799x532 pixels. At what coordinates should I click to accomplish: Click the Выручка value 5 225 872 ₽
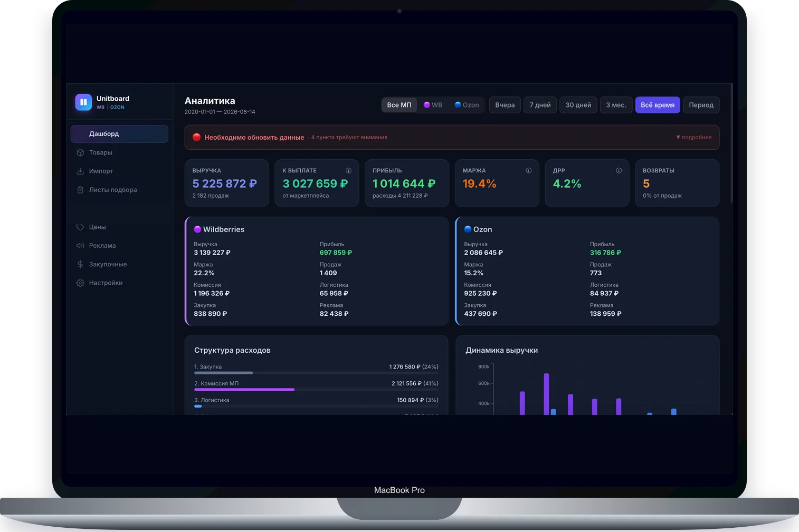[x=225, y=183]
